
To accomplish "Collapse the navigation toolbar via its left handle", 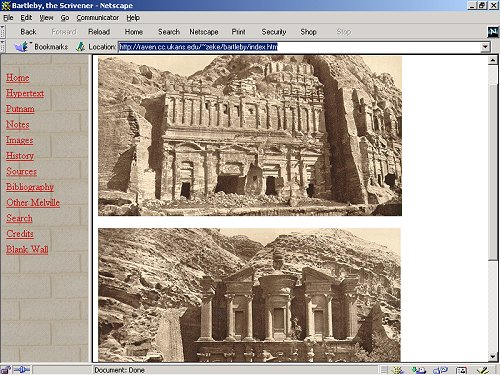I will coord(3,32).
